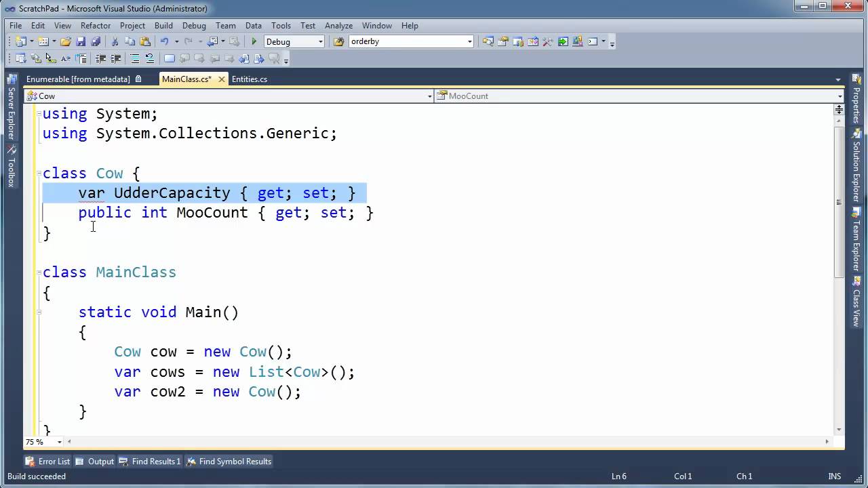Open the File menu

point(16,26)
